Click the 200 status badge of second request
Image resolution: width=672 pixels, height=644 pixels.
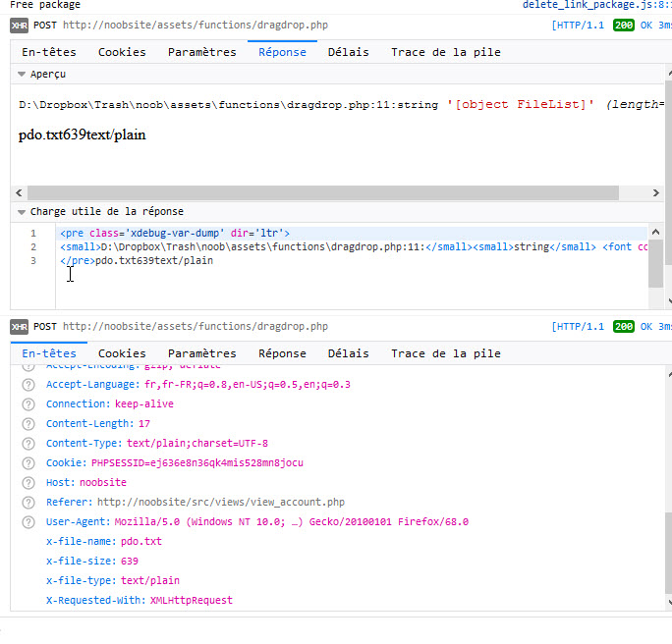point(624,327)
